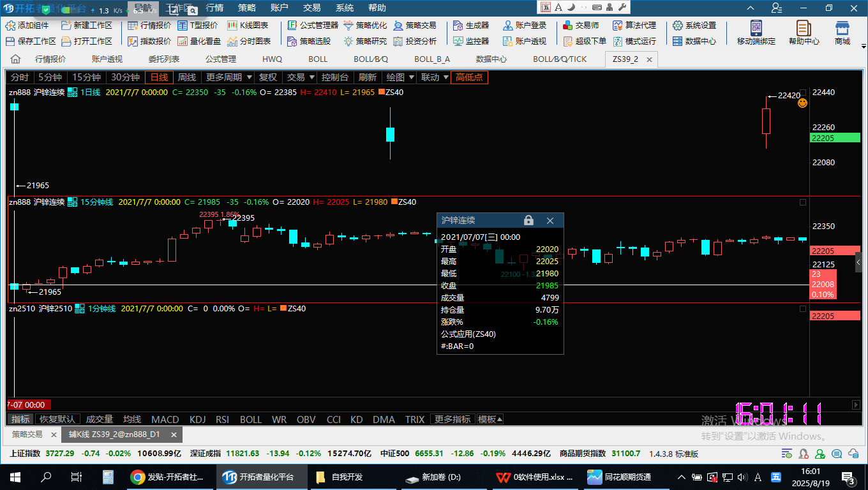This screenshot has width=868, height=490.
Task: Switch to the BOLL_B_A tab
Action: tap(432, 59)
